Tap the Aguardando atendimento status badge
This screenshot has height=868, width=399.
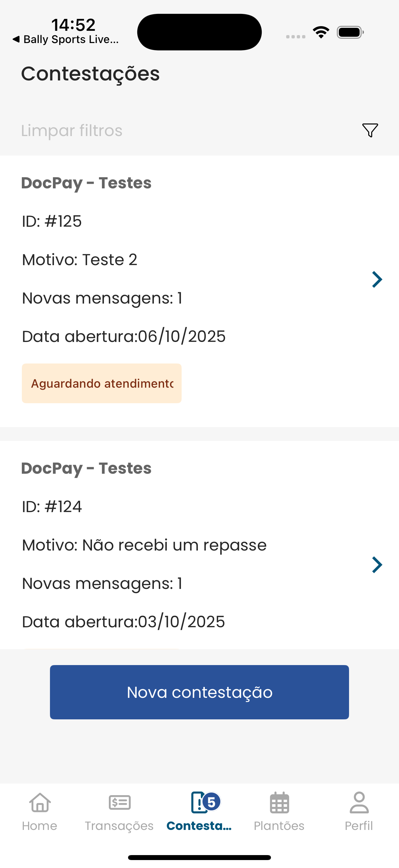(x=102, y=383)
